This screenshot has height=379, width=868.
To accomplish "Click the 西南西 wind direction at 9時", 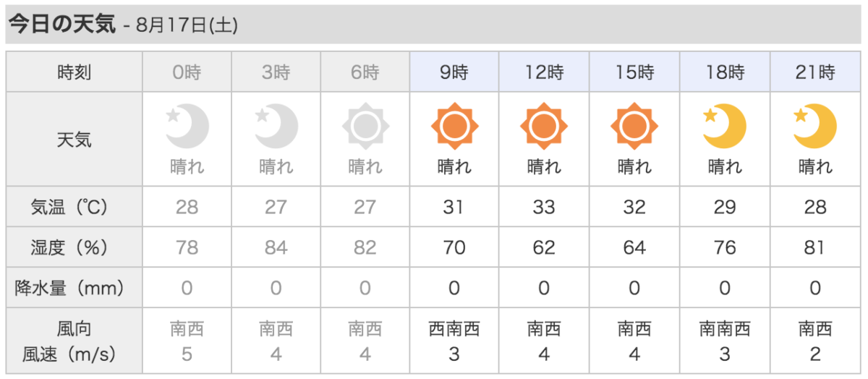I will (454, 330).
